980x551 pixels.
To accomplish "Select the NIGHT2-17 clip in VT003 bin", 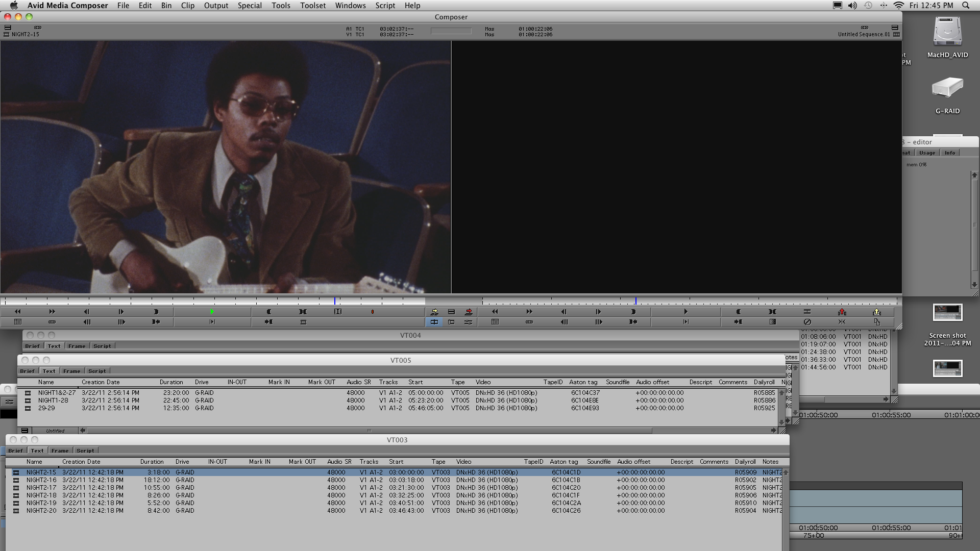I will 41,488.
